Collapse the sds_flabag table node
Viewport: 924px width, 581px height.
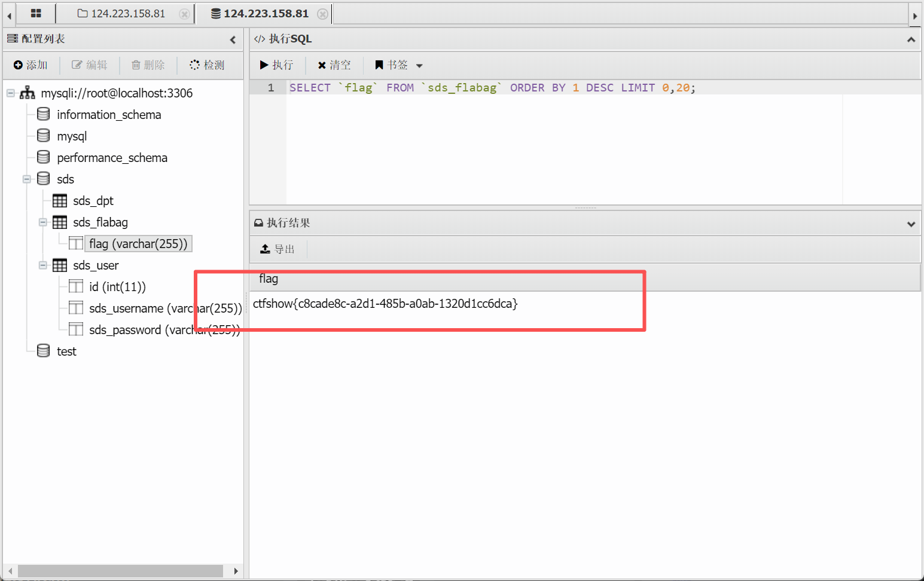pos(42,222)
